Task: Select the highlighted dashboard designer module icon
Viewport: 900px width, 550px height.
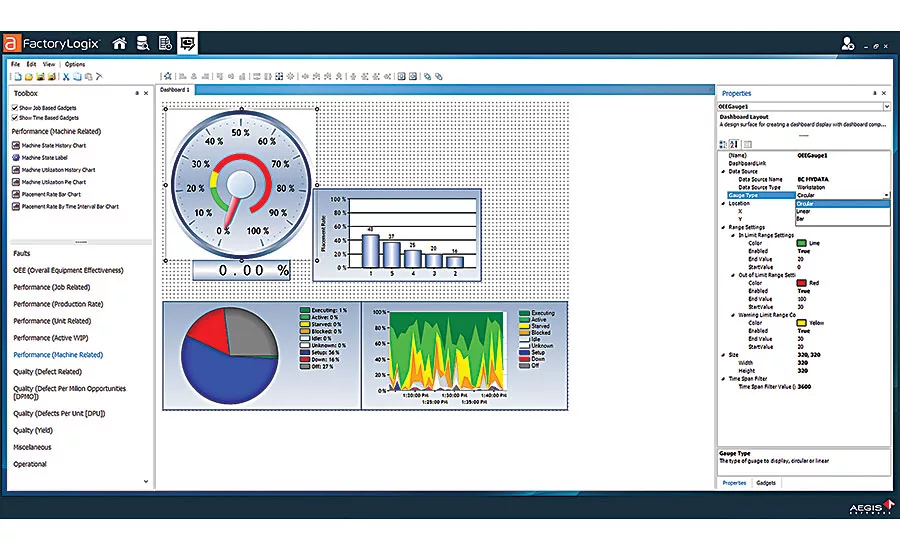Action: click(x=188, y=44)
